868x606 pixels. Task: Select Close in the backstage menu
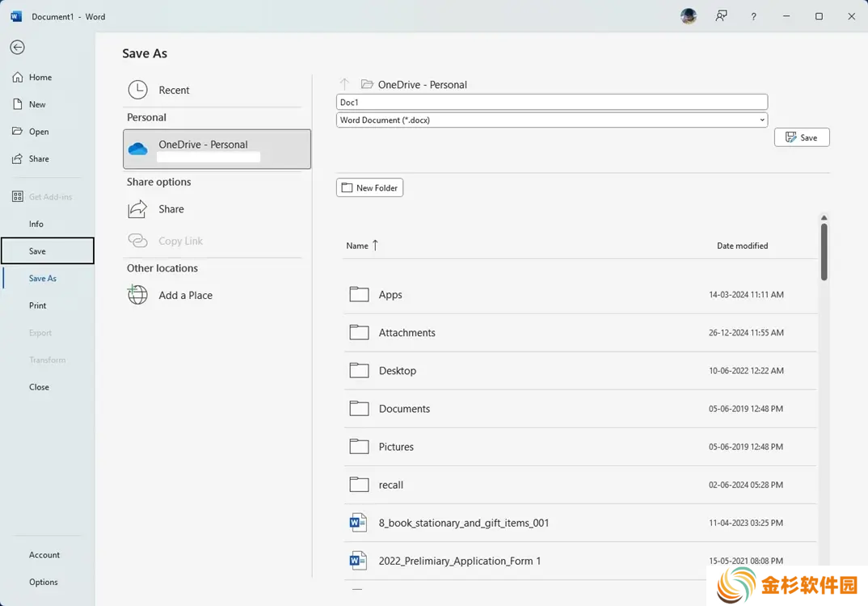click(x=39, y=387)
